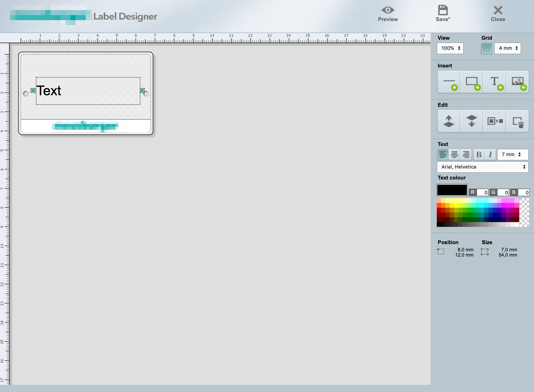The width and height of the screenshot is (534, 392).
Task: Insert an image into the label
Action: pyautogui.click(x=517, y=82)
